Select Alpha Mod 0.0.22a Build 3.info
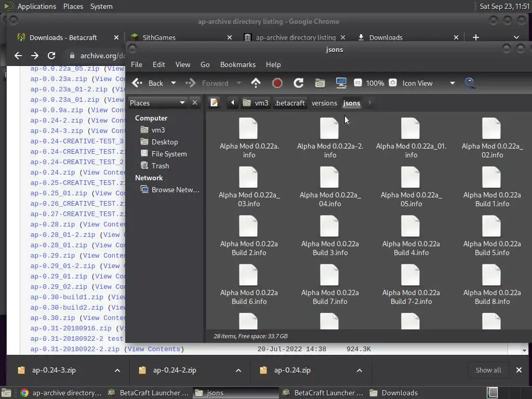532x399 pixels. click(330, 236)
